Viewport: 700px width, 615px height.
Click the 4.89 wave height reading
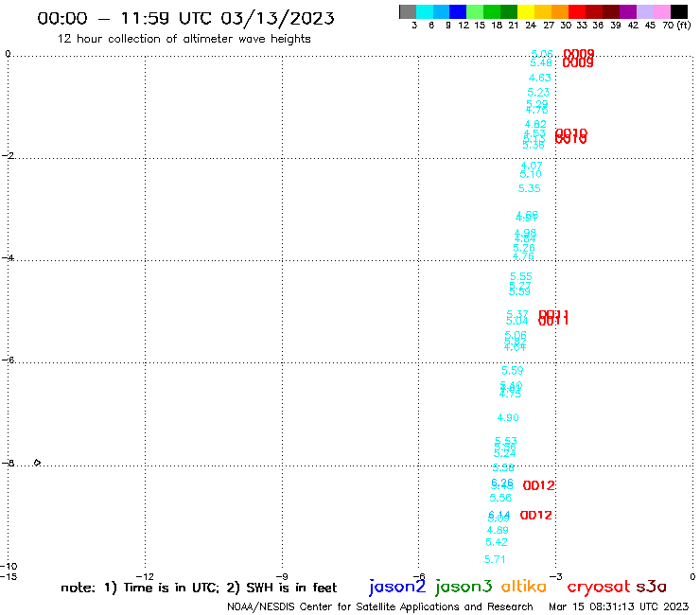tap(498, 530)
